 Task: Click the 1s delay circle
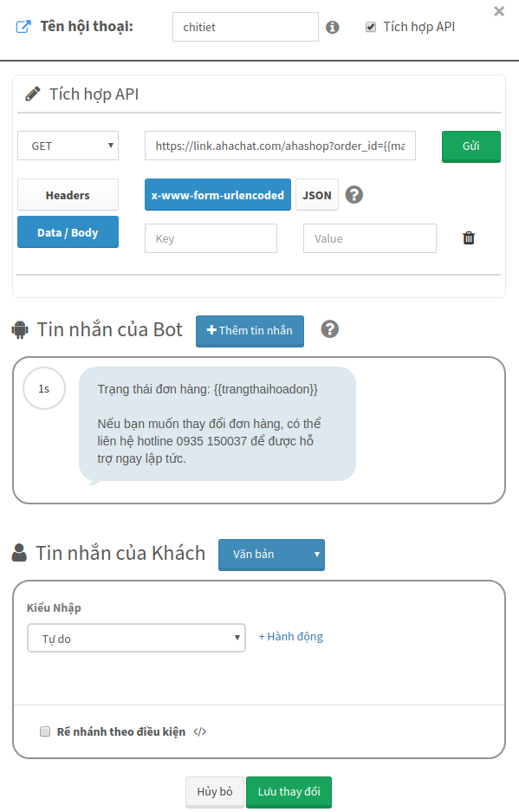tap(44, 388)
